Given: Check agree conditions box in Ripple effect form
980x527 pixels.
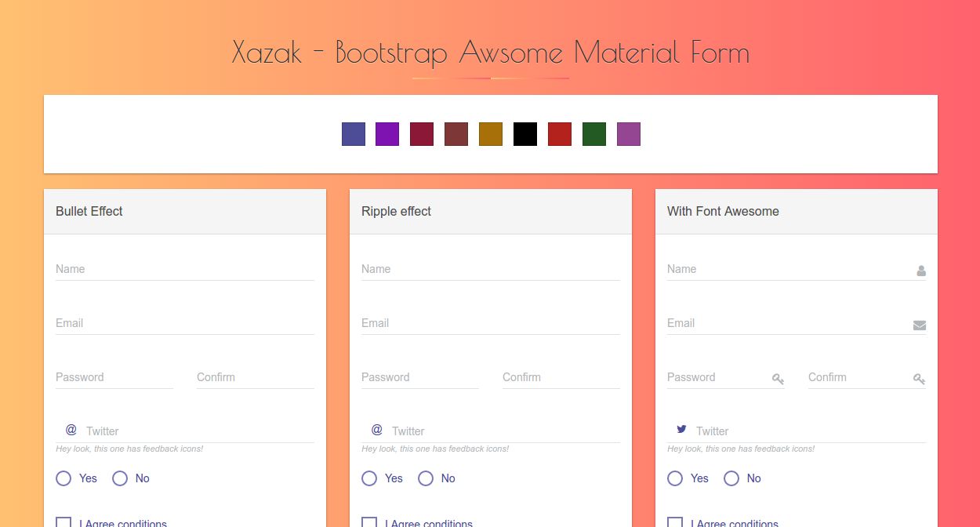Looking at the screenshot, I should tap(369, 522).
